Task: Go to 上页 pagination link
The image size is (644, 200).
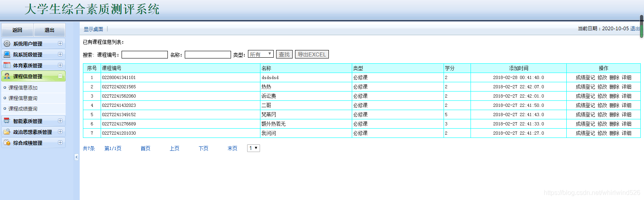Action: [x=174, y=148]
